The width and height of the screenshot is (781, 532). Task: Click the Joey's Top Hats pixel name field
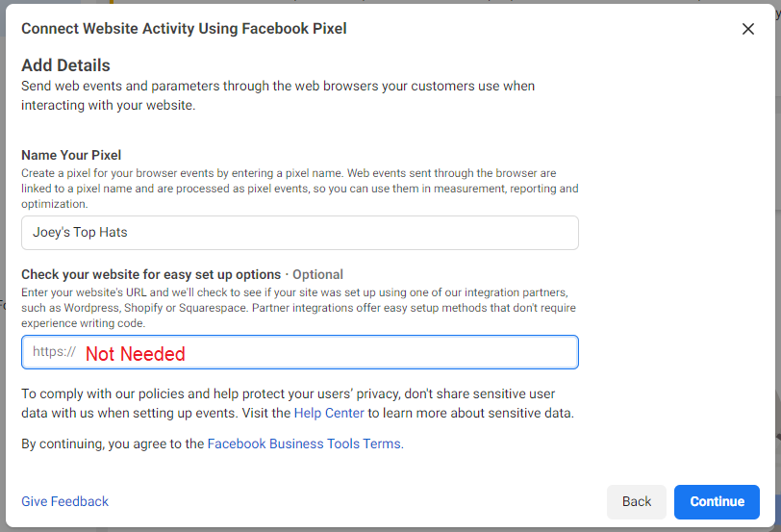tap(299, 233)
